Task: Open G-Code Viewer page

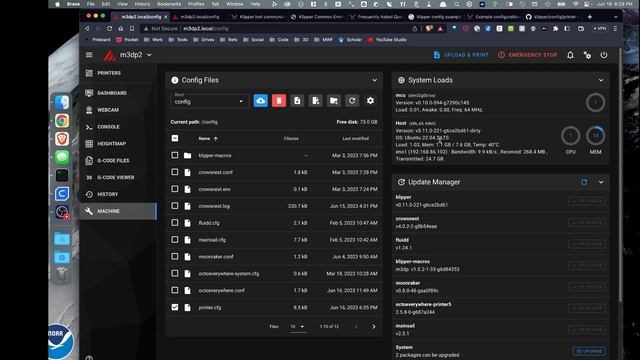Action: click(x=118, y=178)
